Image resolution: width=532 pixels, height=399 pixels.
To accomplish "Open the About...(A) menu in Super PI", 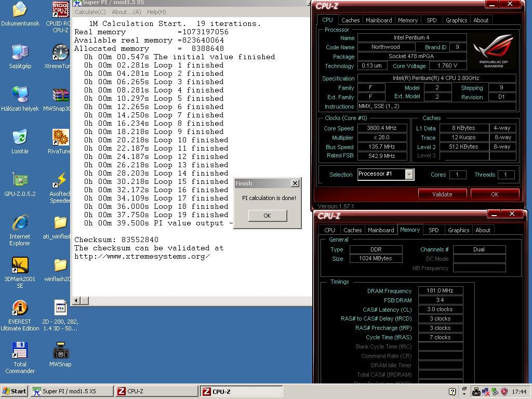I will [126, 12].
